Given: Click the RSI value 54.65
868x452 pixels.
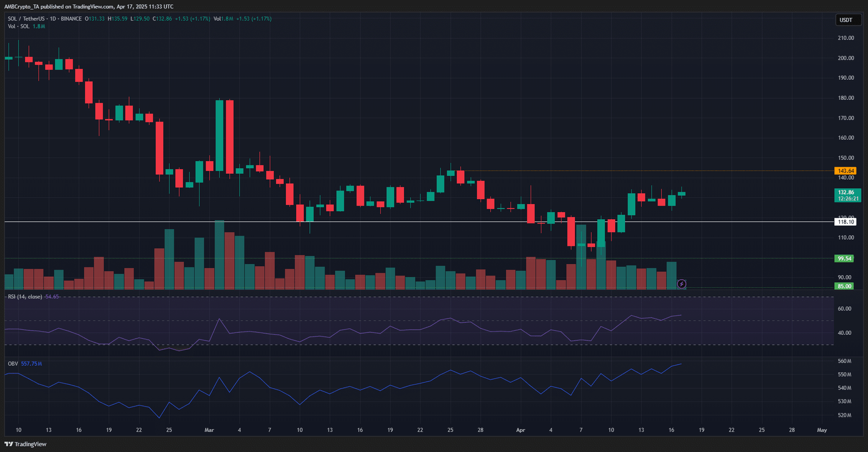Looking at the screenshot, I should 52,297.
